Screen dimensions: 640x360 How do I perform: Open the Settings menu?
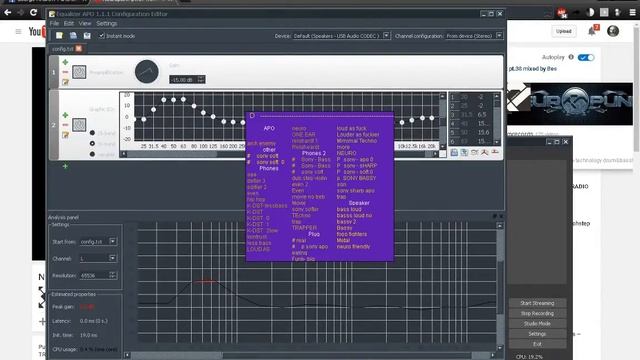pos(107,24)
